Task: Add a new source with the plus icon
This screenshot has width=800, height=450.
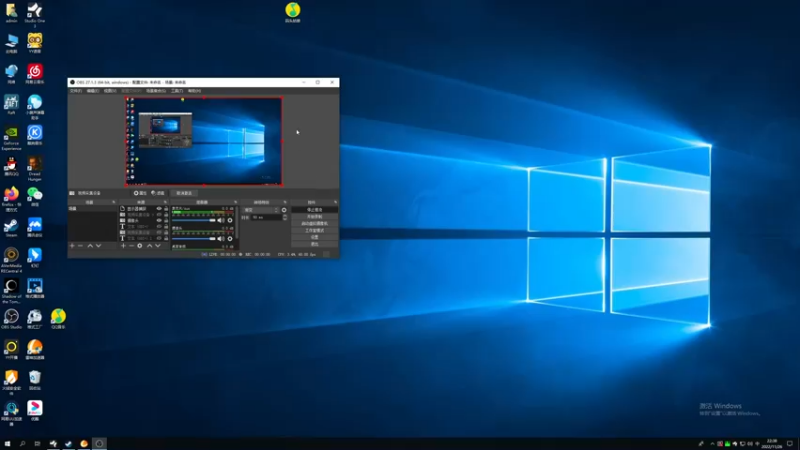Action: click(123, 246)
